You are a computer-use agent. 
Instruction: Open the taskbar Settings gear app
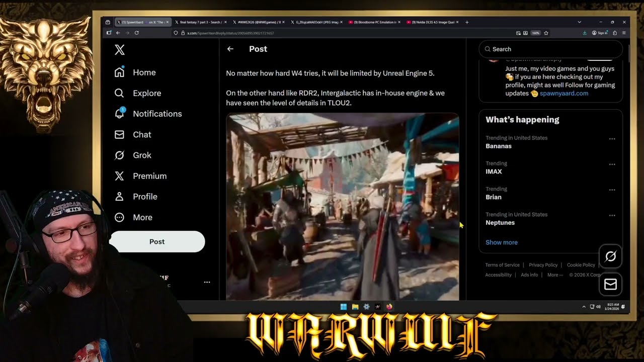366,307
